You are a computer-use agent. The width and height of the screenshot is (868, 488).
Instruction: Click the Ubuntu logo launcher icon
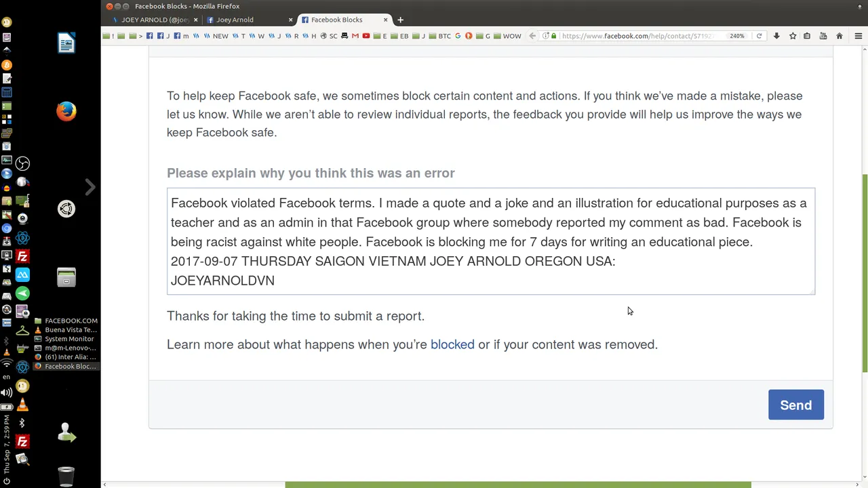click(x=66, y=209)
